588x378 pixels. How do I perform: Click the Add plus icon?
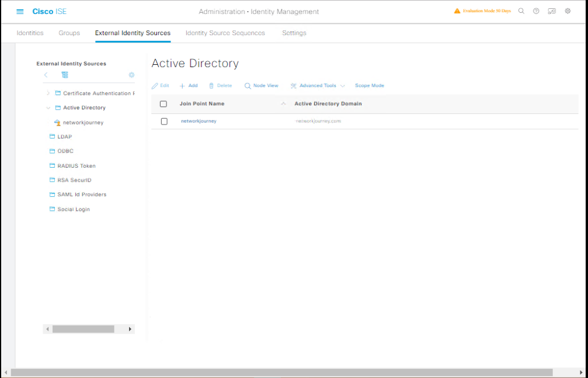(182, 86)
